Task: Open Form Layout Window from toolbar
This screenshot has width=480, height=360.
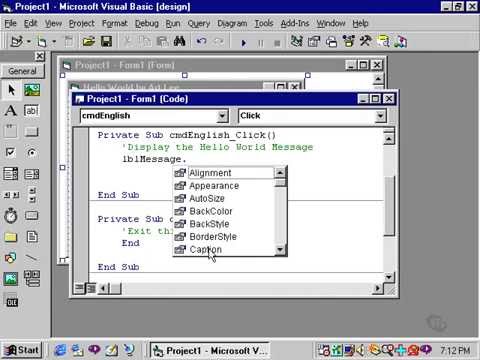Action: coord(331,42)
